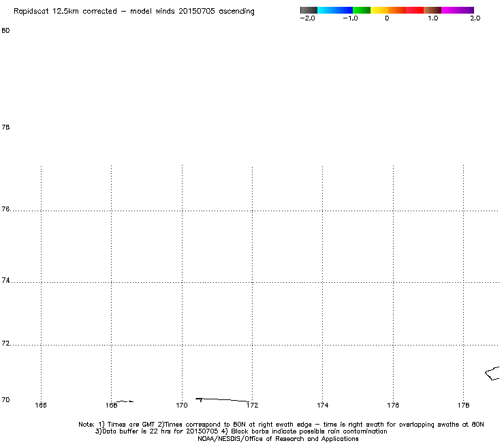Click the 2.0 colorbar label

coord(475,18)
